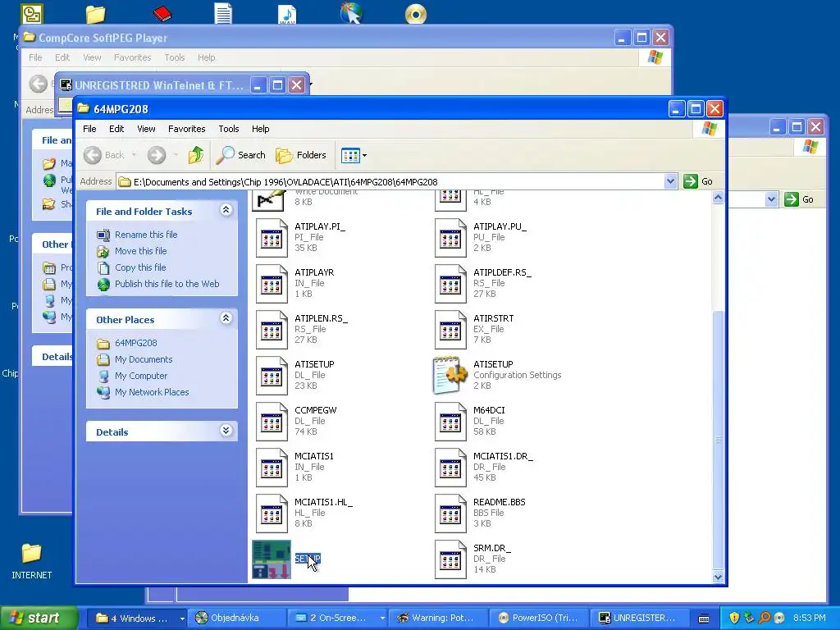Select the ATIPLAY.PU_ file icon
840x630 pixels.
[x=450, y=237]
